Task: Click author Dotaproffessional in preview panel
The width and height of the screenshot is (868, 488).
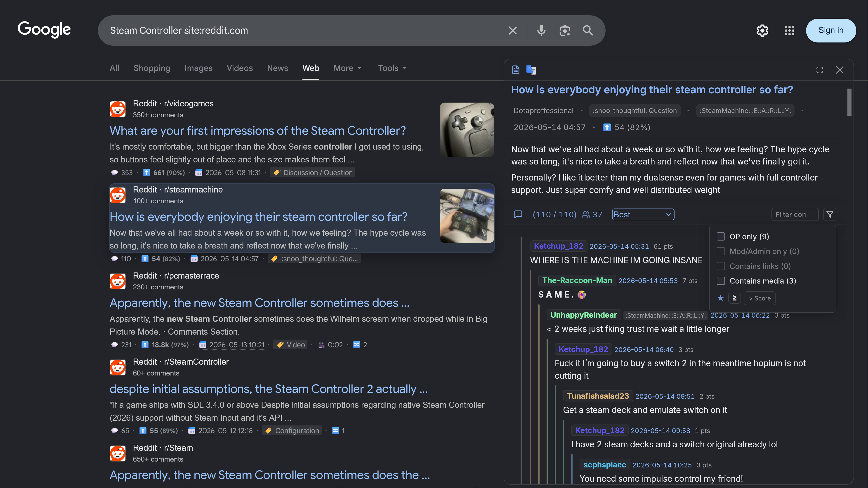Action: [x=543, y=110]
